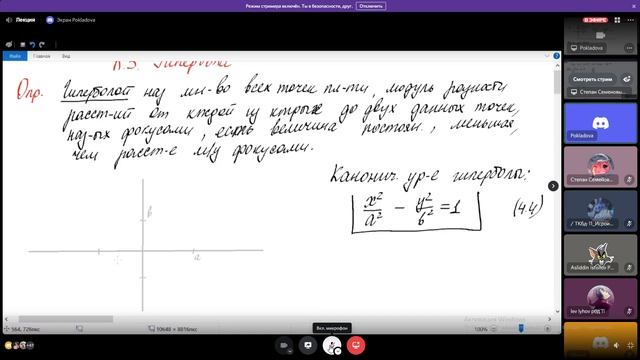Screen dimensions: 640x360
Task: Switch to the Главная ribbon tab
Action: tap(42, 56)
